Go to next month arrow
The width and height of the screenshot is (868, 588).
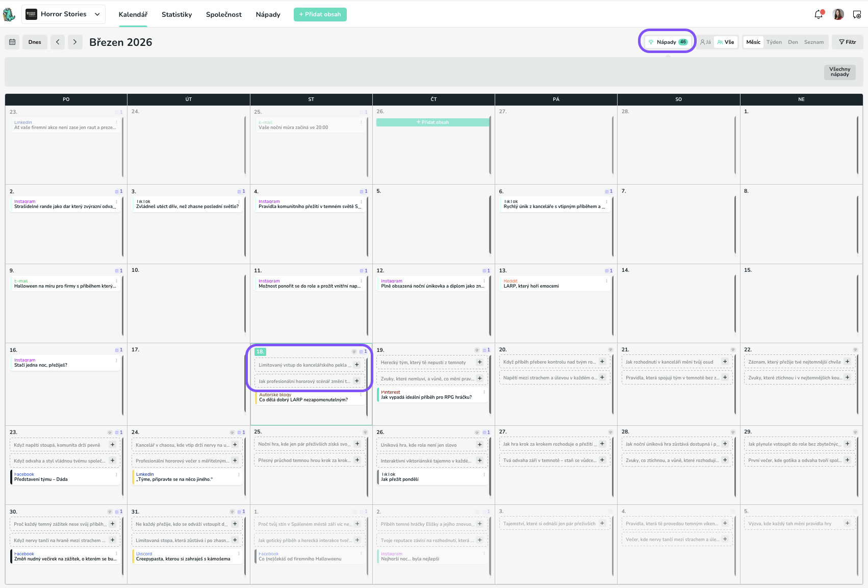click(75, 42)
